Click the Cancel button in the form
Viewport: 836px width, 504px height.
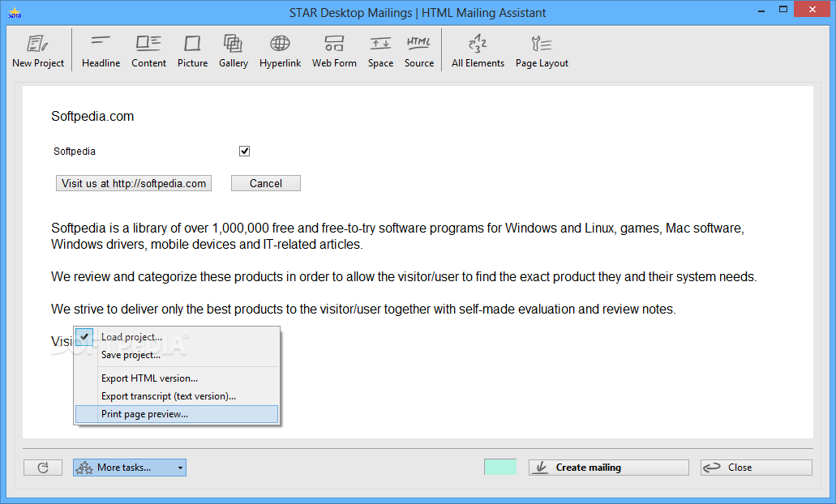(265, 183)
